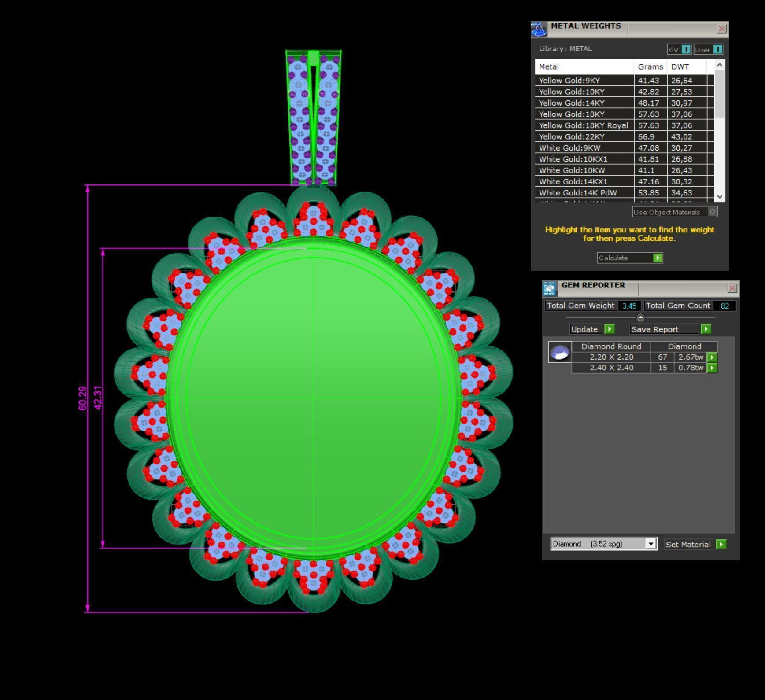
Task: Click the DWT column header
Action: click(687, 67)
